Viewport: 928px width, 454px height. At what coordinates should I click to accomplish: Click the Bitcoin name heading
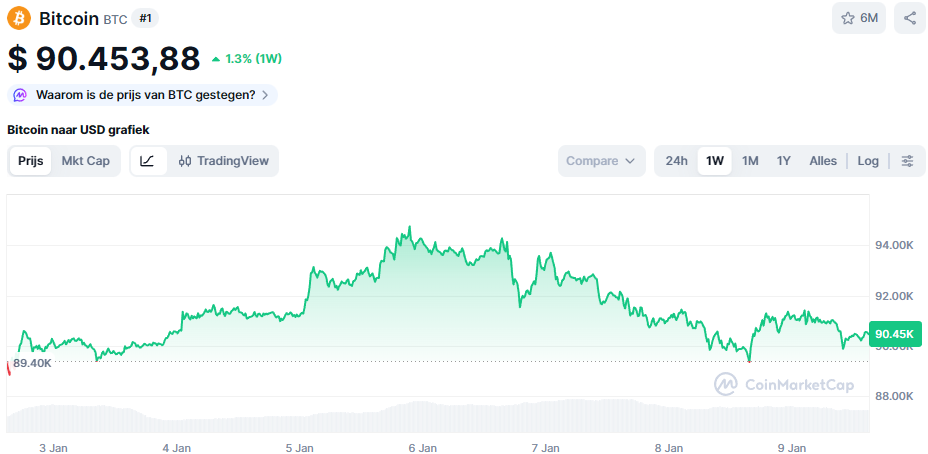click(x=69, y=18)
